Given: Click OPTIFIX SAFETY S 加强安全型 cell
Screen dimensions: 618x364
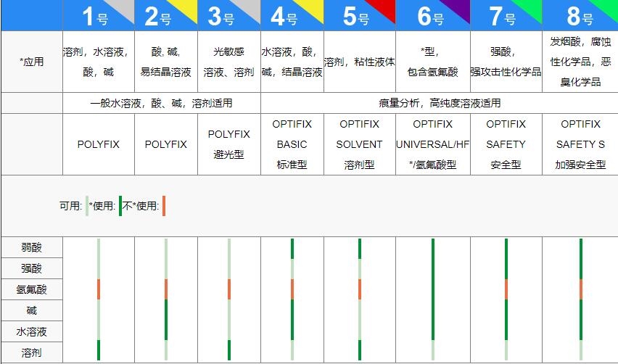Looking at the screenshot, I should (x=580, y=144).
